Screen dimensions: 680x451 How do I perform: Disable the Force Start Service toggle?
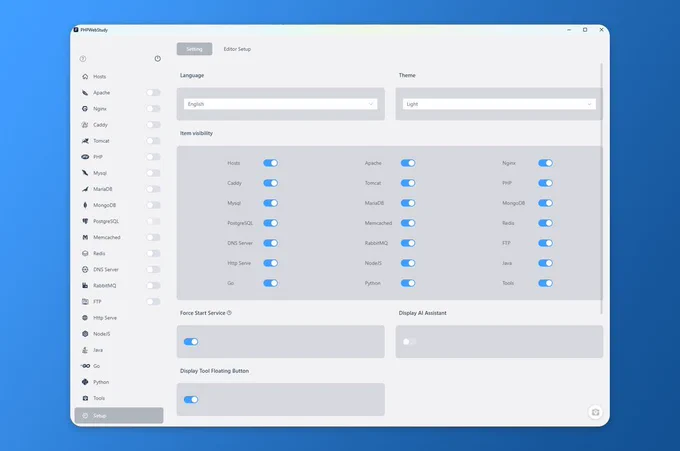[191, 342]
